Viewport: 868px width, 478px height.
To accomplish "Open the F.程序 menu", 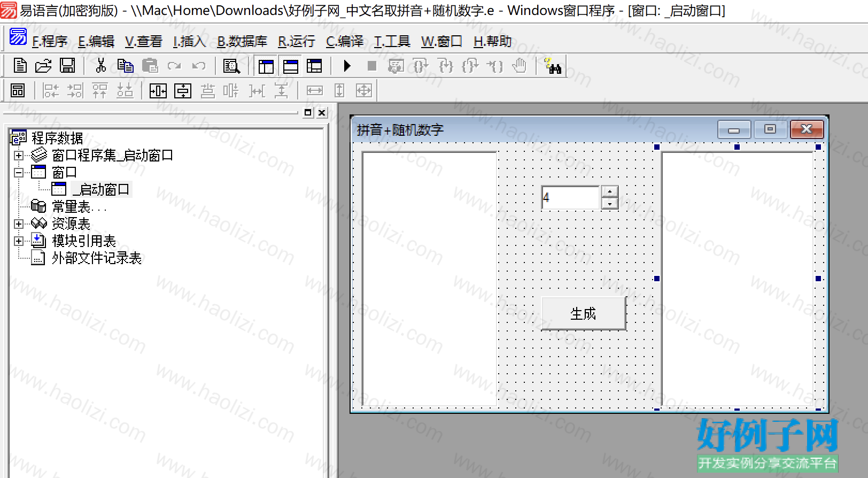I will coord(50,41).
